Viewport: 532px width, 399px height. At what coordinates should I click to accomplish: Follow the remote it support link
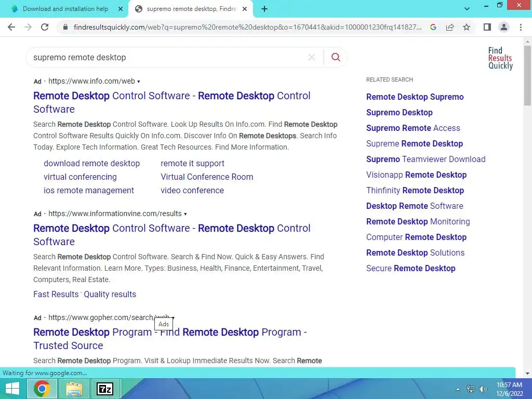coord(192,163)
